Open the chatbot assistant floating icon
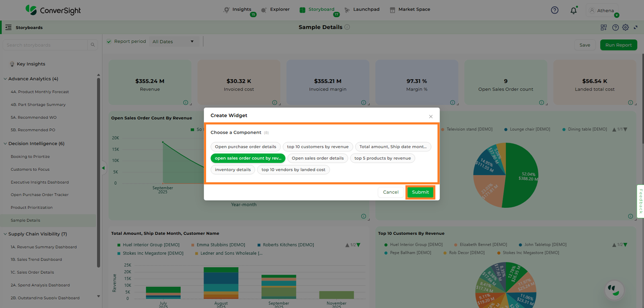The image size is (644, 308). coord(614,290)
